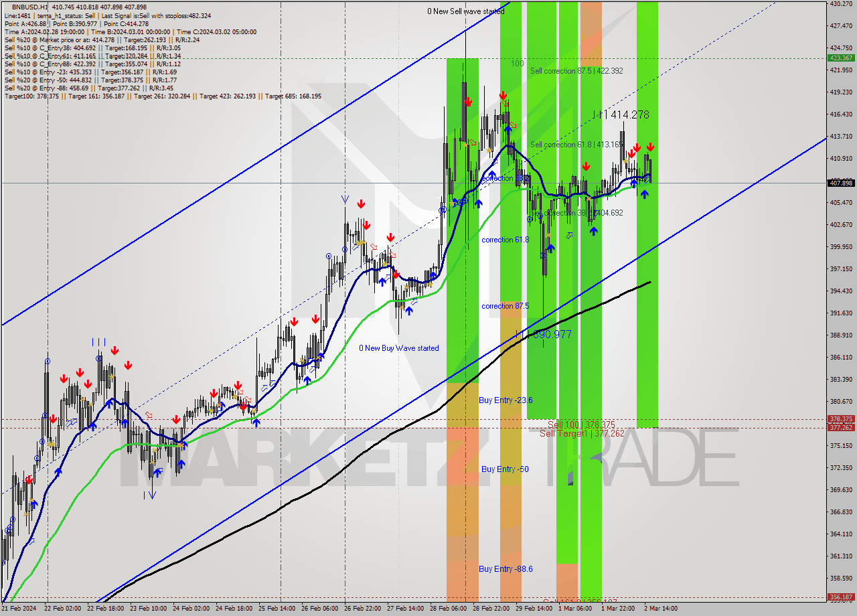Click the 'Buy Entry -23.6' label
857x616 pixels.
(x=505, y=400)
